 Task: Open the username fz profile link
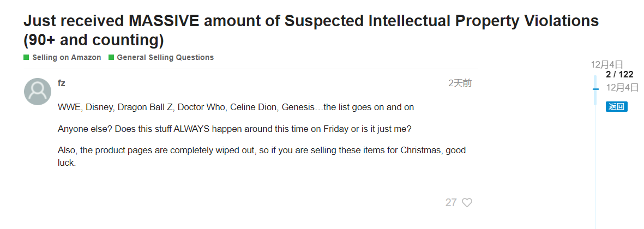pyautogui.click(x=62, y=83)
